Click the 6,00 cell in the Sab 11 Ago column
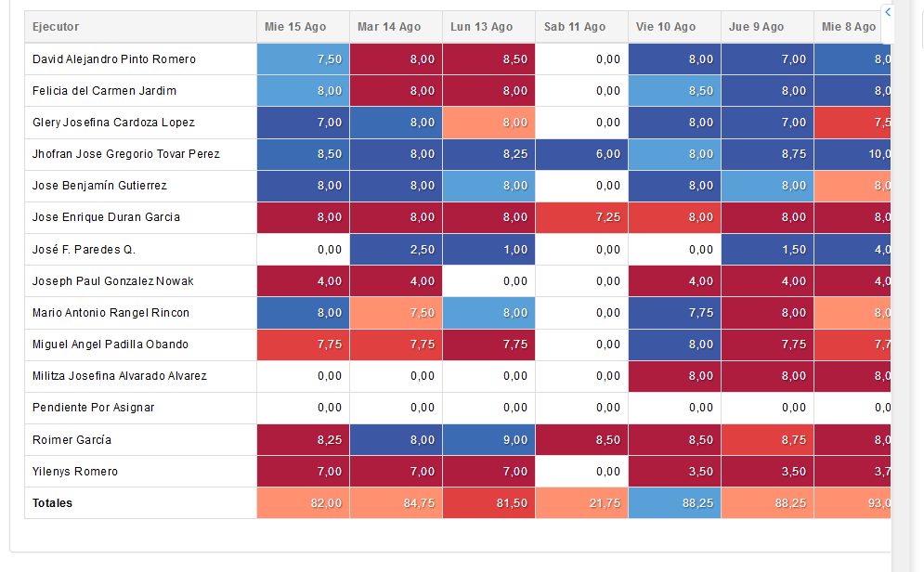 (x=581, y=154)
